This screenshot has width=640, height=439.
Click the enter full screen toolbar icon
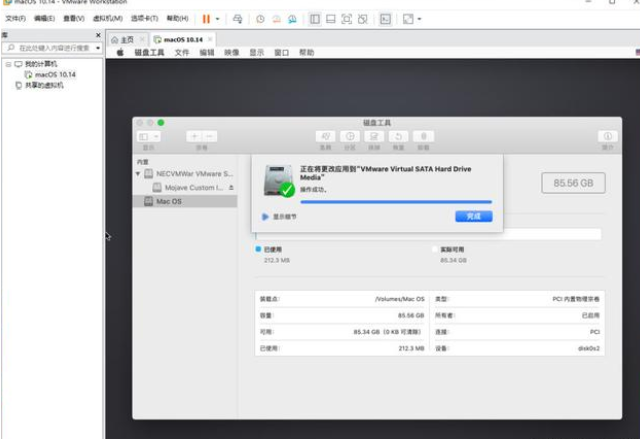(346, 18)
